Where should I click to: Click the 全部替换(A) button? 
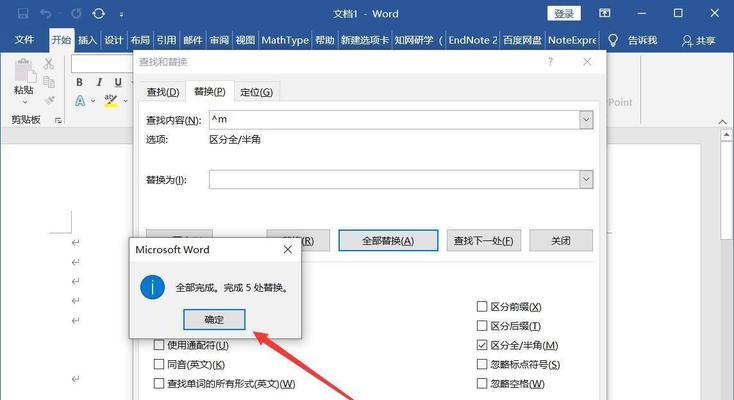(x=388, y=240)
